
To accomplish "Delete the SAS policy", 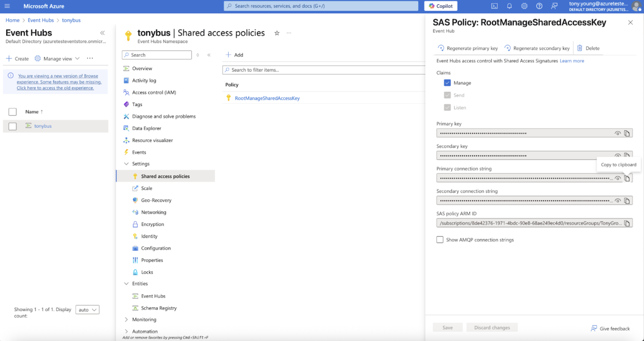I will click(x=588, y=48).
